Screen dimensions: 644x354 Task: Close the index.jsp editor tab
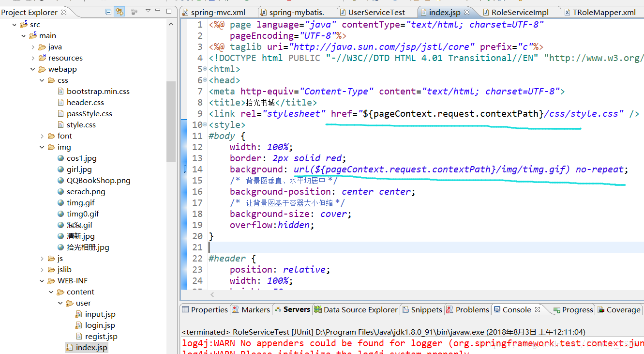pyautogui.click(x=467, y=13)
